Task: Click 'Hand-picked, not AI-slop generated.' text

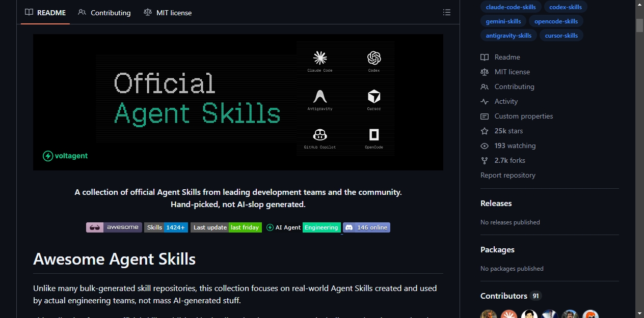Action: pyautogui.click(x=238, y=205)
